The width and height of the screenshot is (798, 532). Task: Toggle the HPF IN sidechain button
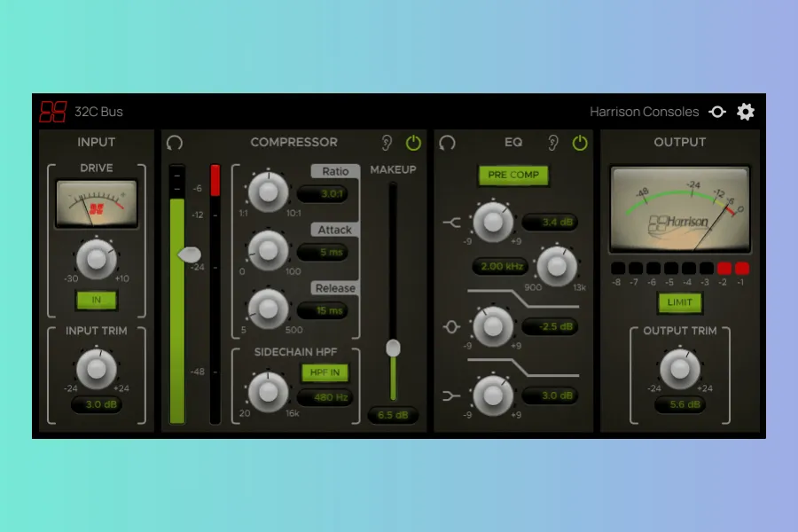[x=325, y=372]
